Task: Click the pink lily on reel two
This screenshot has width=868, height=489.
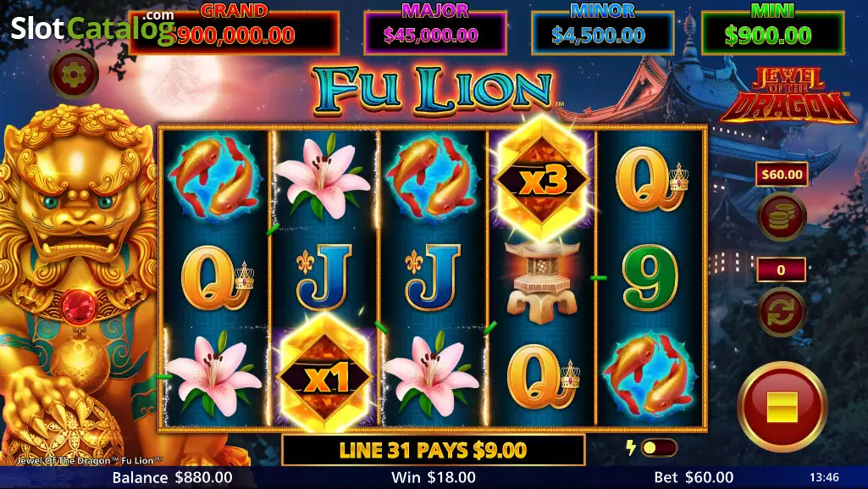Action: (x=323, y=175)
